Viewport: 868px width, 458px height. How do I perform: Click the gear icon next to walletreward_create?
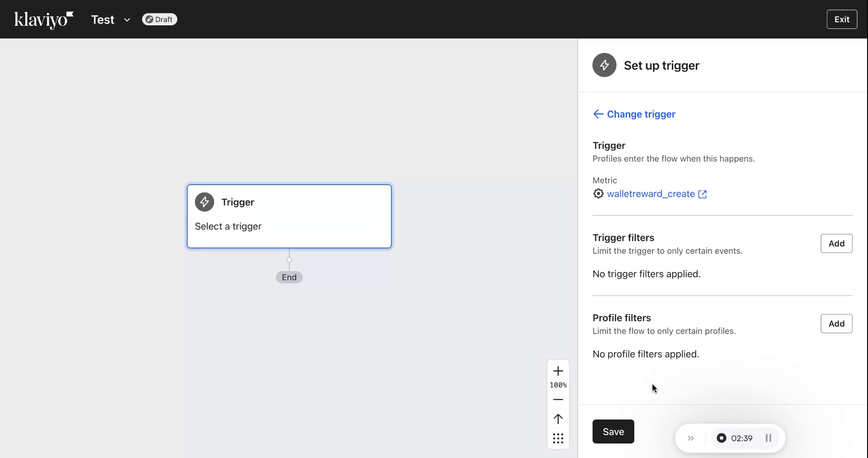(x=598, y=194)
